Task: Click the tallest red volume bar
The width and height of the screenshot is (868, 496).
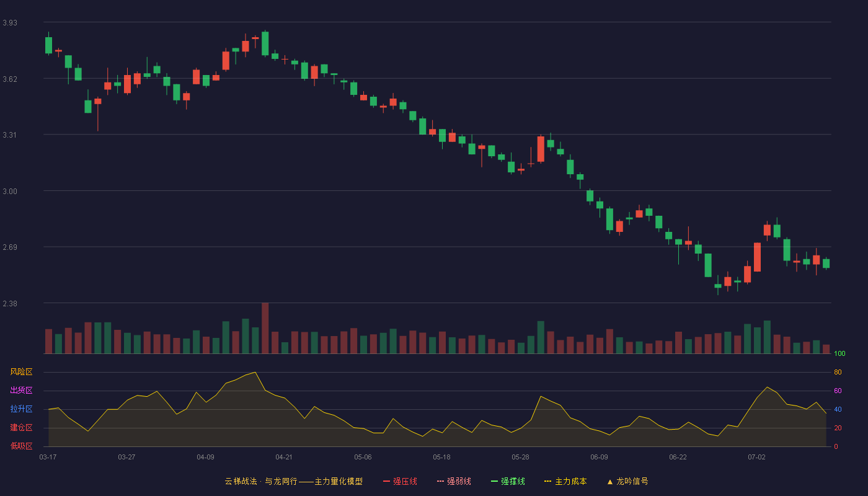Action: tap(265, 328)
